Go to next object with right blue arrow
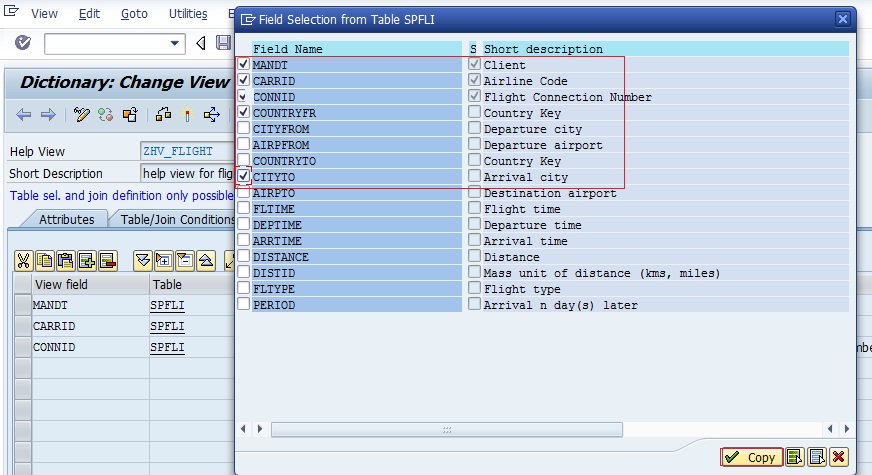Viewport: 872px width, 475px height. click(x=48, y=115)
